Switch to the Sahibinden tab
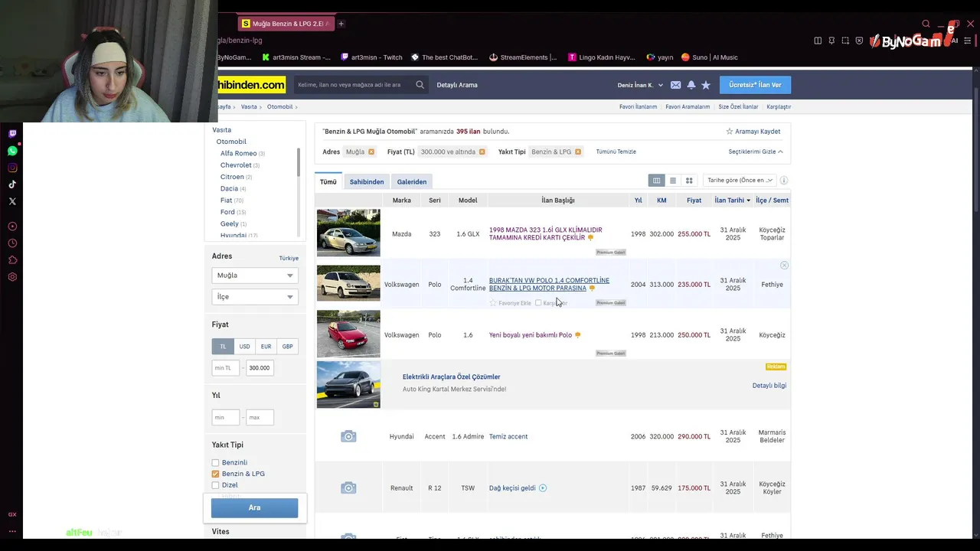 pyautogui.click(x=367, y=181)
